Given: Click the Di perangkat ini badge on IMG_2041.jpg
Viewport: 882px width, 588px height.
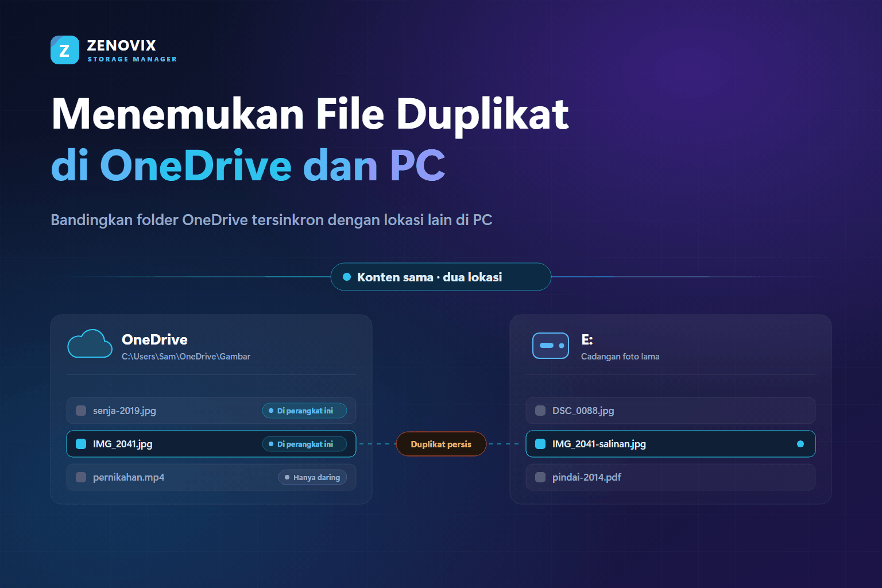Looking at the screenshot, I should 304,444.
